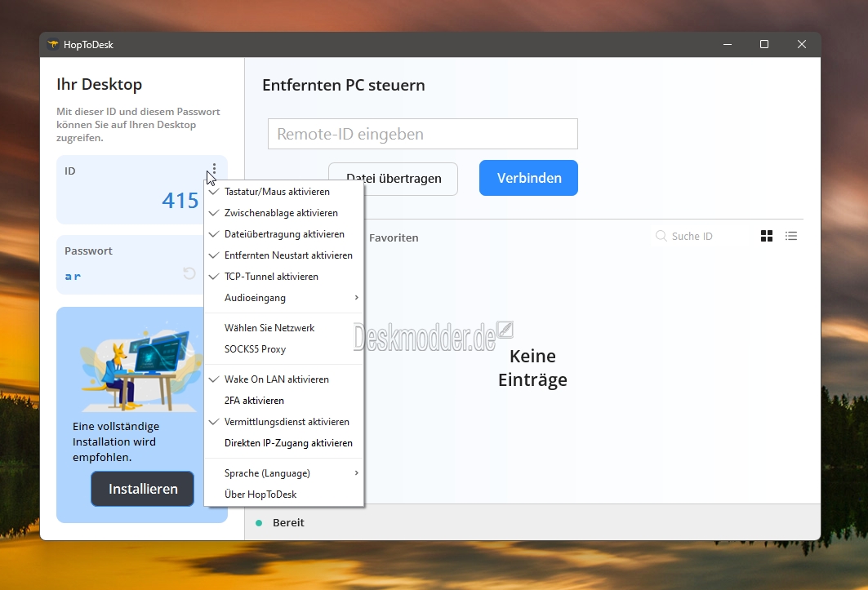Screen dimensions: 868x590
Task: Toggle Dateiübertragung aktivieren
Action: tap(284, 234)
